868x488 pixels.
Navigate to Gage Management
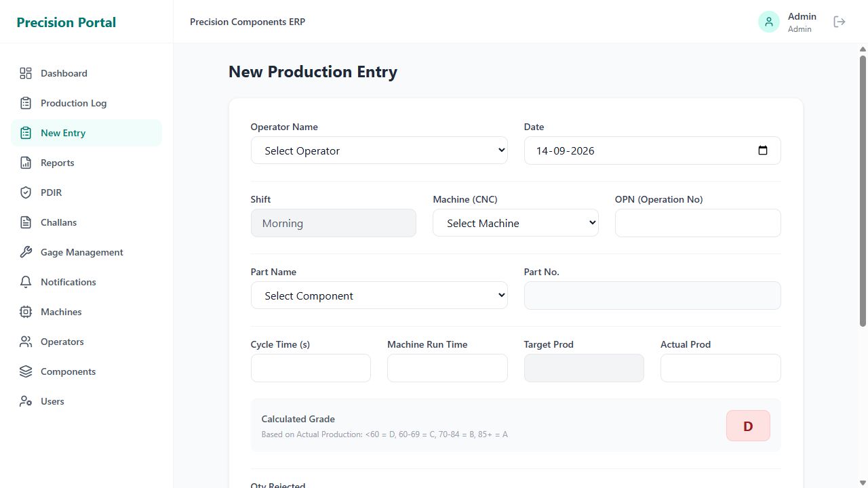tap(87, 252)
